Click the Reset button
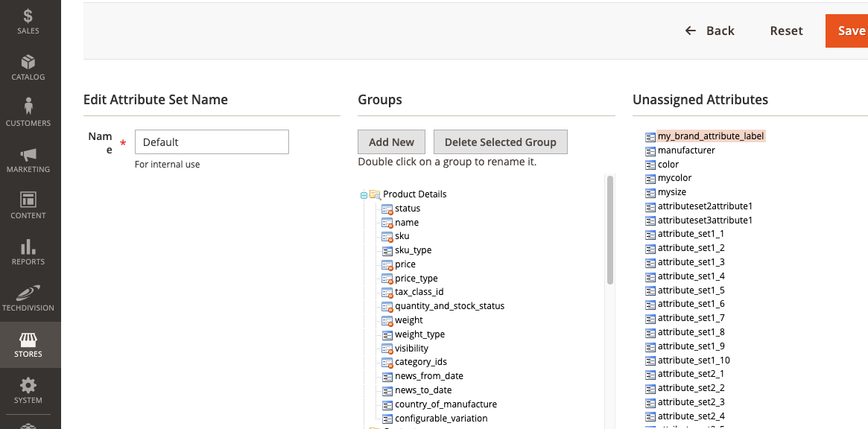 click(x=786, y=31)
